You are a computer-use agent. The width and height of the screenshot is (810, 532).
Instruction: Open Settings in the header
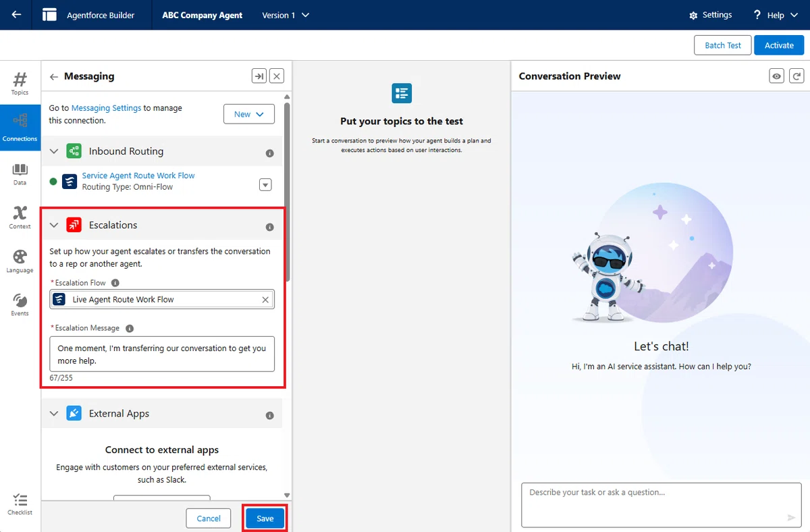[710, 15]
